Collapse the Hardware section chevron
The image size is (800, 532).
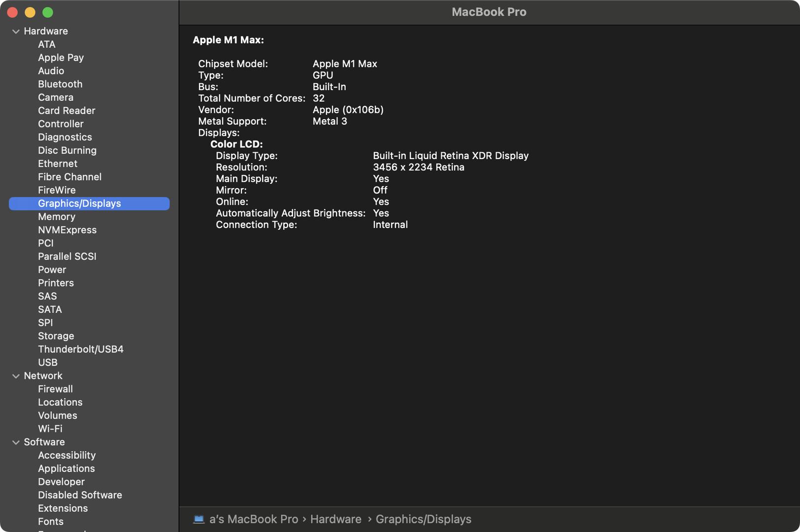pos(16,32)
